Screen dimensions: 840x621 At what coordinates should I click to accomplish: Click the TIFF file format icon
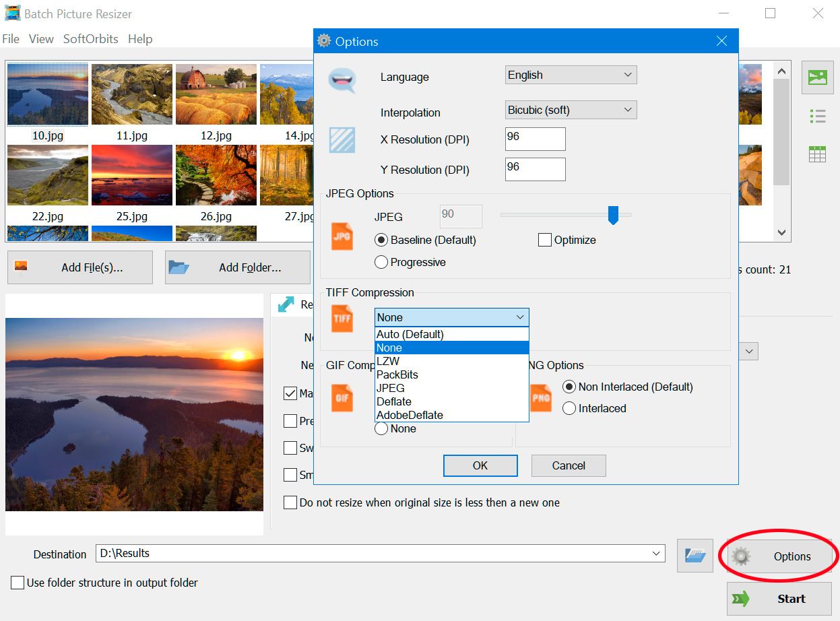[342, 318]
